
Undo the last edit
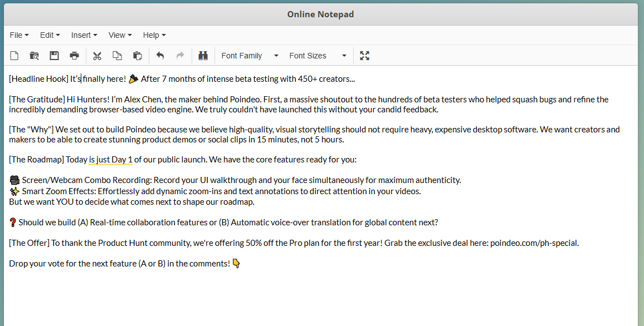pyautogui.click(x=160, y=55)
